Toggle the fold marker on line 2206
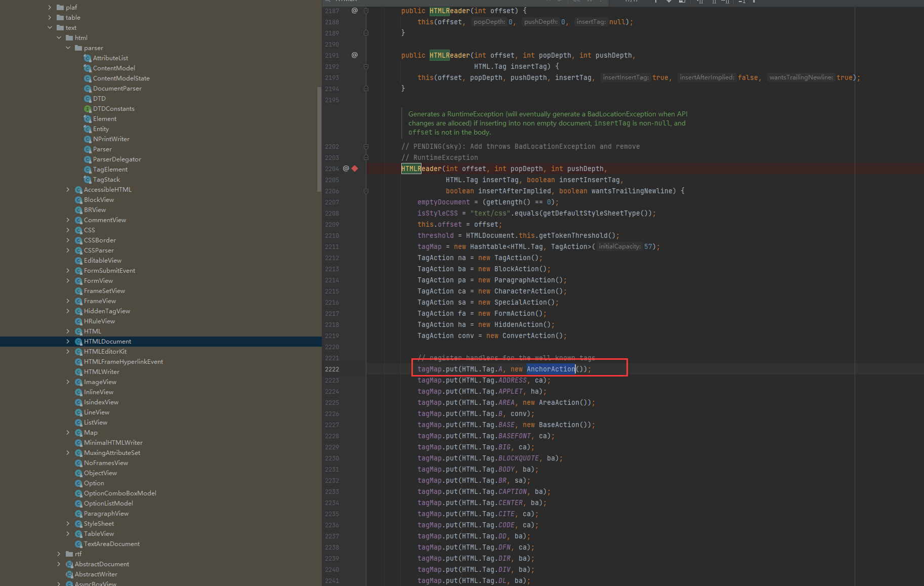Screen dimensions: 924x586 click(366, 191)
